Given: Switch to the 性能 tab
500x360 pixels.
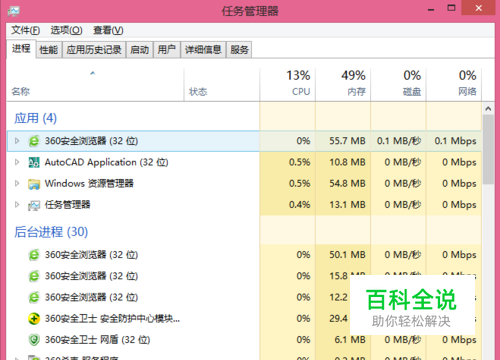Looking at the screenshot, I should (49, 50).
